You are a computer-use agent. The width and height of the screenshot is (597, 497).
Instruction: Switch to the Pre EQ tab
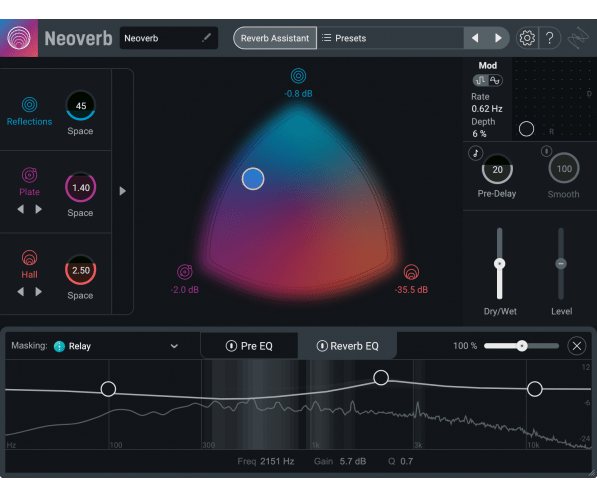(x=249, y=346)
